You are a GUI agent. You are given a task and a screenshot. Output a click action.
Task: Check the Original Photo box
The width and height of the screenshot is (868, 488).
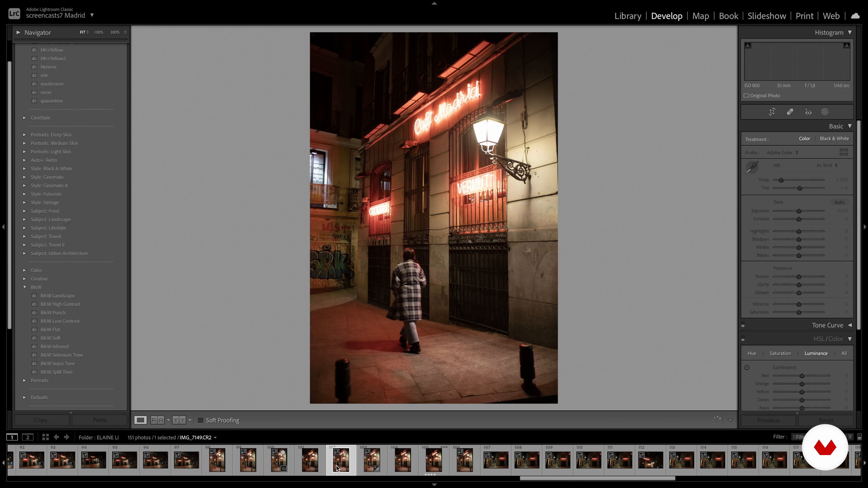(746, 96)
